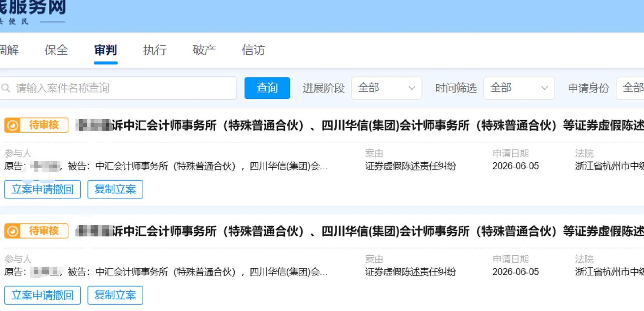
Task: Expand the 进展阶段 dropdown
Action: (386, 88)
